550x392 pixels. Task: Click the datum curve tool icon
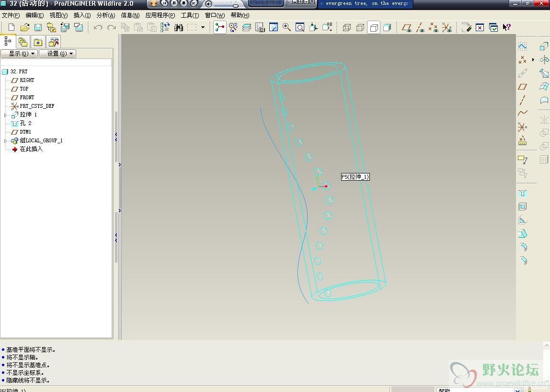[523, 113]
